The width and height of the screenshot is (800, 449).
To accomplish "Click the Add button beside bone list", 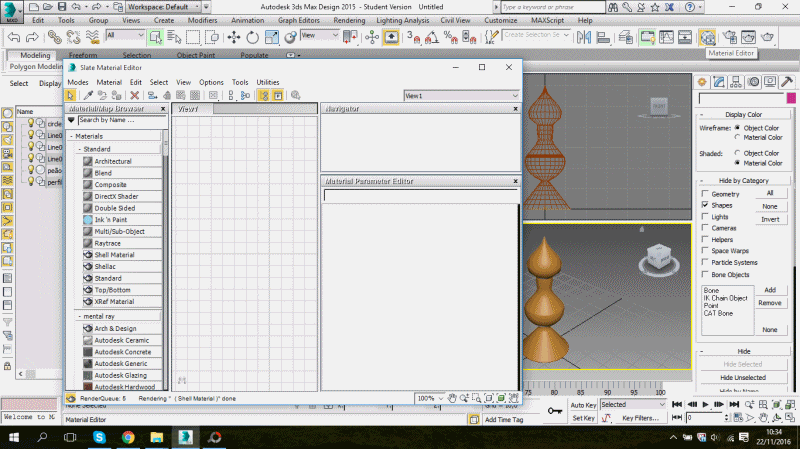I will pos(770,290).
